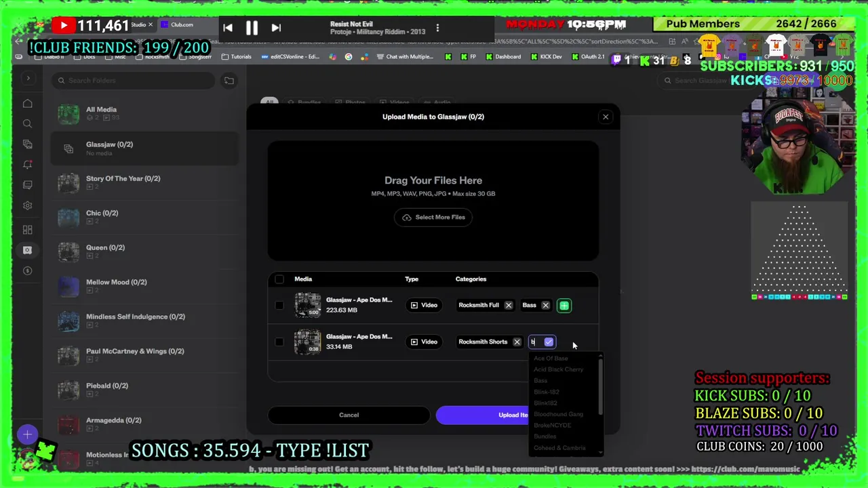Select the All Media folder

pos(144,113)
